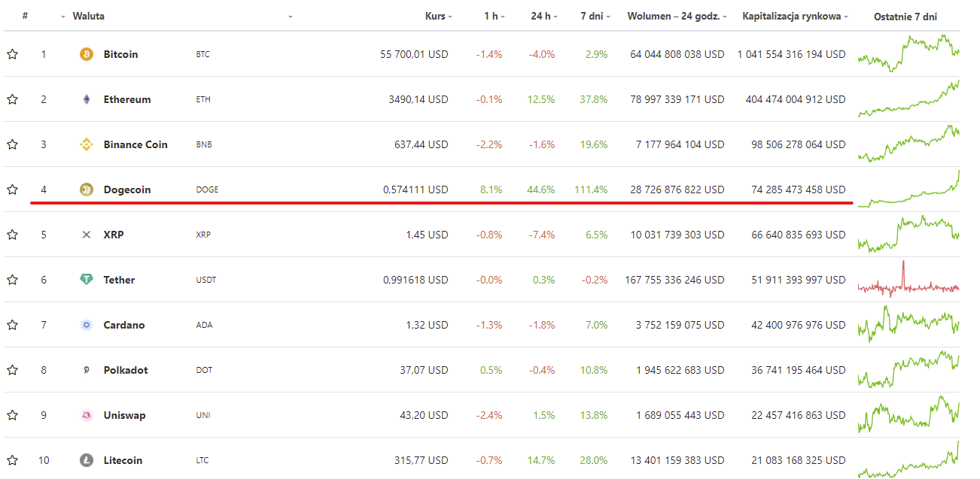Open the Dogecoin coin page link
This screenshot has height=479, width=980.
[x=127, y=189]
